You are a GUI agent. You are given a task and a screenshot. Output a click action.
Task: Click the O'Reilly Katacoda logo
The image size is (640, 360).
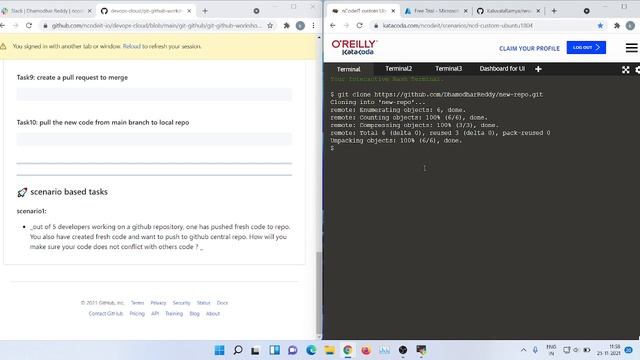coord(354,47)
